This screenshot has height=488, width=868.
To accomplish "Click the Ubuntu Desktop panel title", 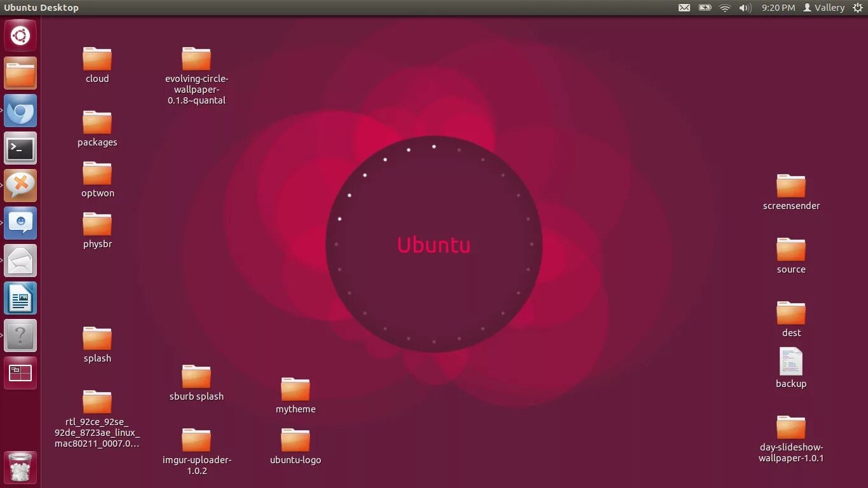I will coord(41,8).
